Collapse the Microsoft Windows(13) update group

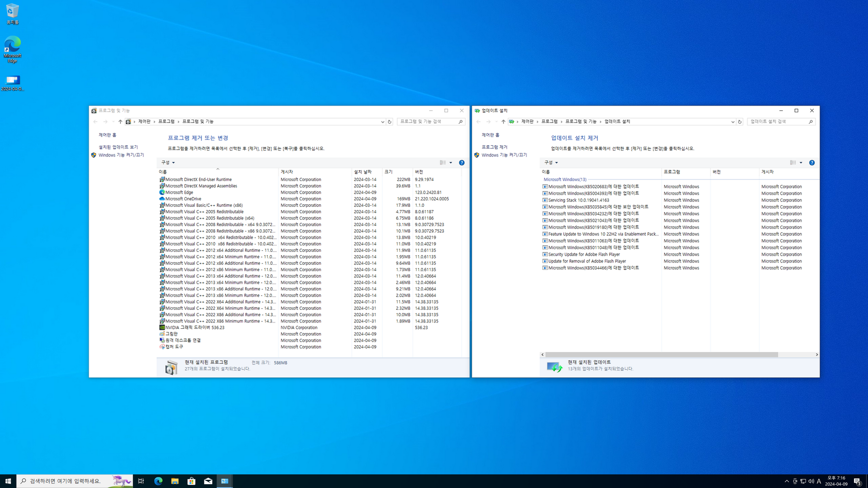565,180
